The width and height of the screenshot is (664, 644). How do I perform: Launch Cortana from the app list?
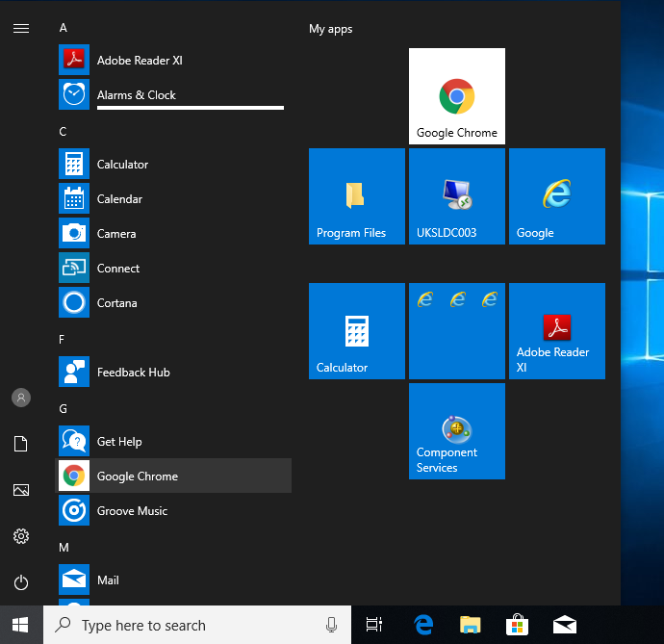[x=173, y=303]
